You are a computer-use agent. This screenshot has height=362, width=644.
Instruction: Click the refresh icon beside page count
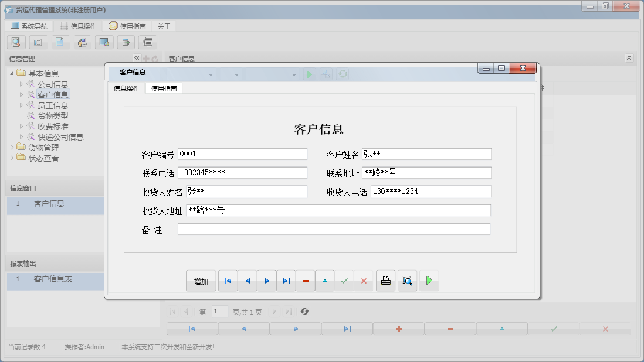[304, 312]
